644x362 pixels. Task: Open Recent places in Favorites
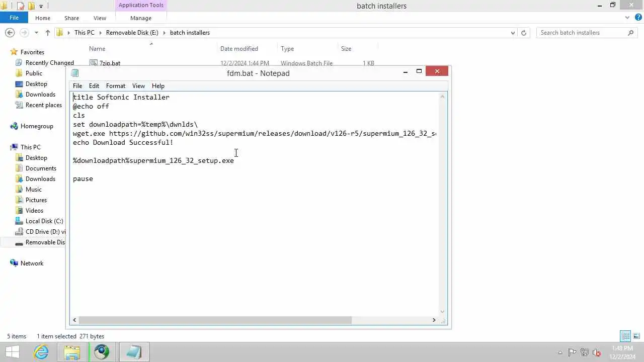[43, 105]
